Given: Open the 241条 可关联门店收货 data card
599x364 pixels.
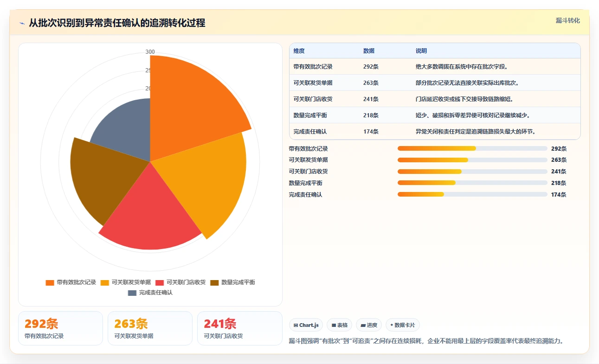Looking at the screenshot, I should coord(239,328).
